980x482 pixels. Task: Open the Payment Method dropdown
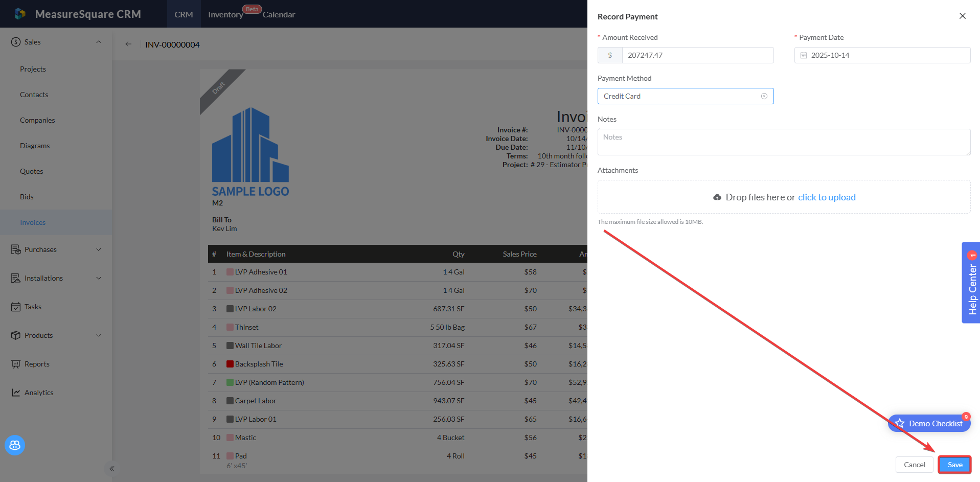tap(686, 96)
